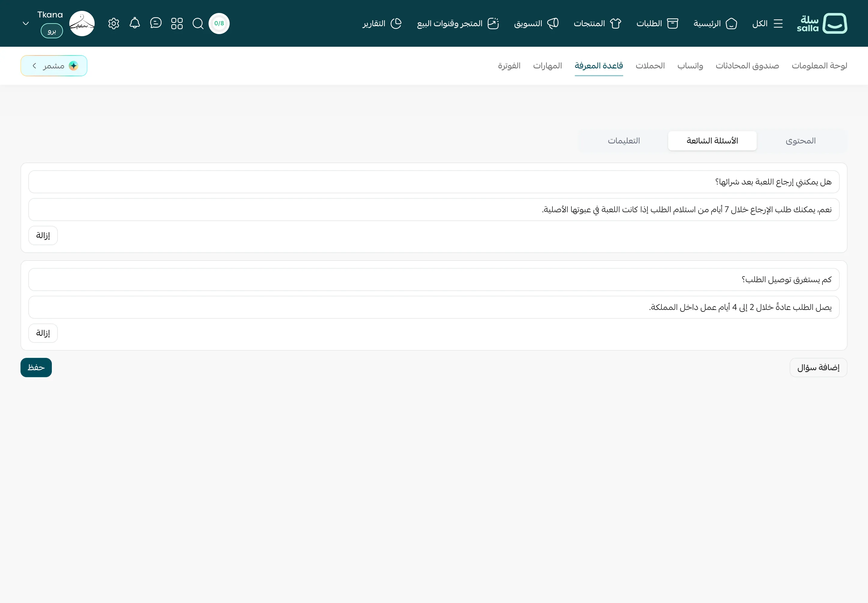Go to الرئيسية home
This screenshot has height=603, width=868.
pyautogui.click(x=715, y=24)
